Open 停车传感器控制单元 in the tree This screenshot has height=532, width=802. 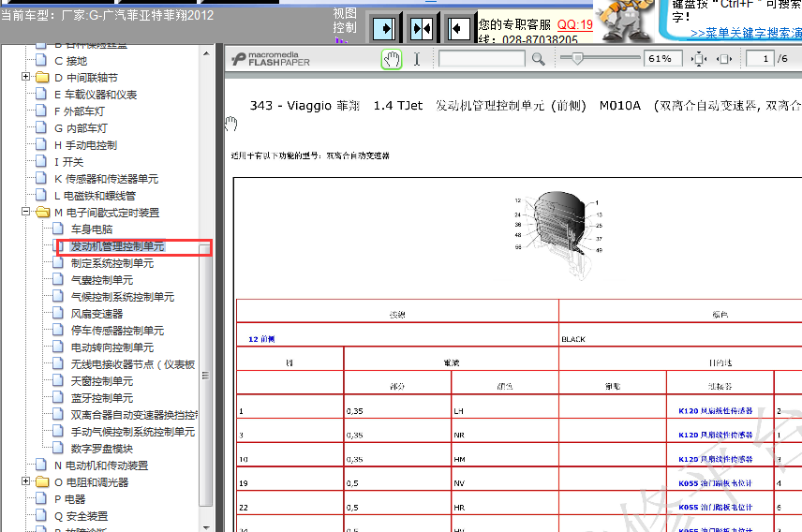[117, 331]
